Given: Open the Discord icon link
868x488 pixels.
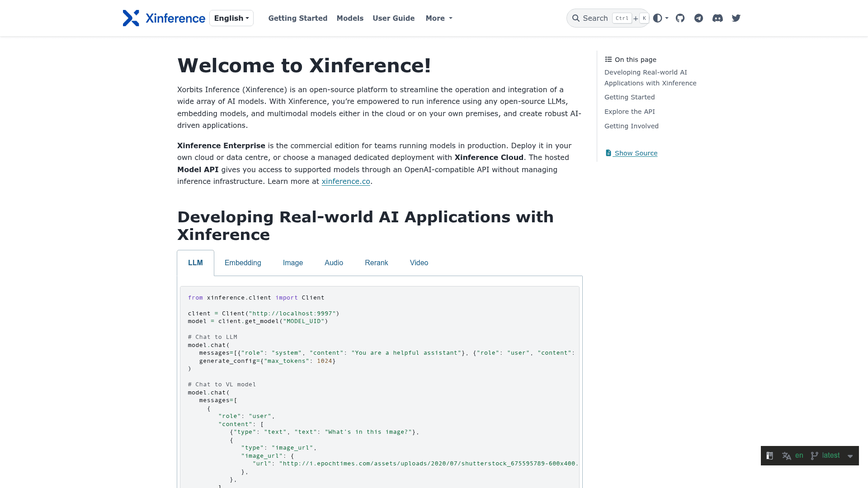Looking at the screenshot, I should (717, 18).
